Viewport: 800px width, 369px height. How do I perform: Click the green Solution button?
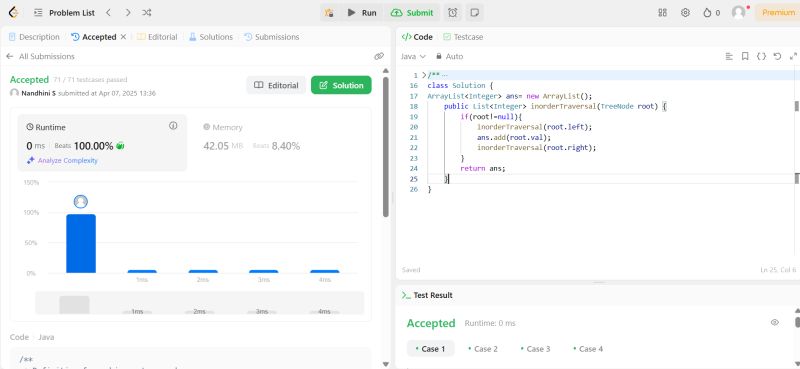tap(341, 85)
